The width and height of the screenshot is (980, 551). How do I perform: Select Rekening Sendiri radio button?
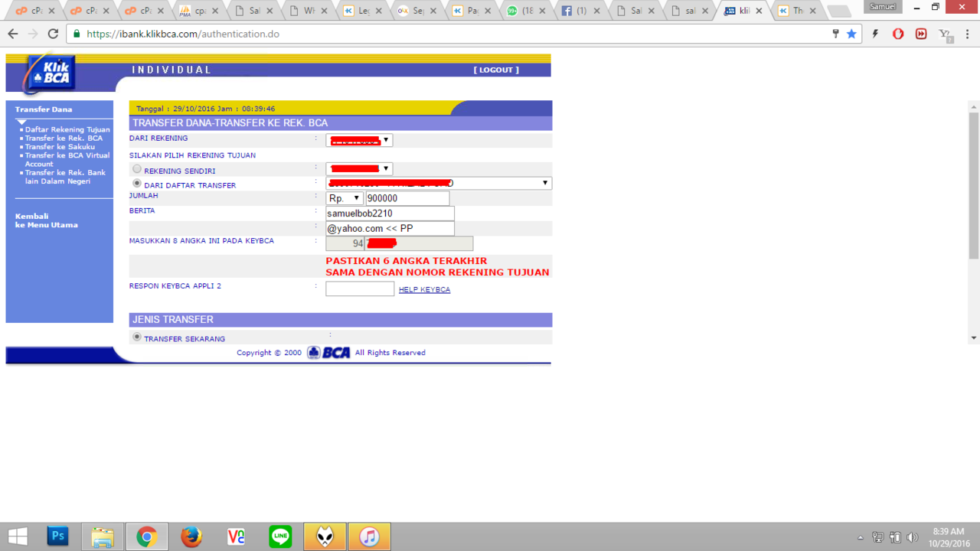[137, 169]
